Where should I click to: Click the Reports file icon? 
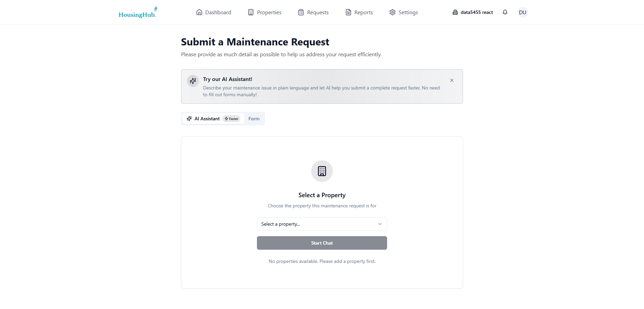(x=348, y=12)
